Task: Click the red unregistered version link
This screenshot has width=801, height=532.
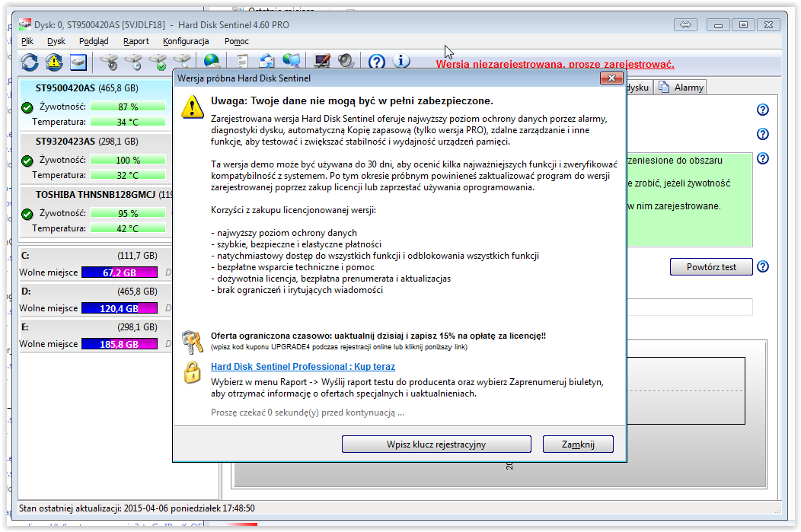Action: tap(555, 65)
